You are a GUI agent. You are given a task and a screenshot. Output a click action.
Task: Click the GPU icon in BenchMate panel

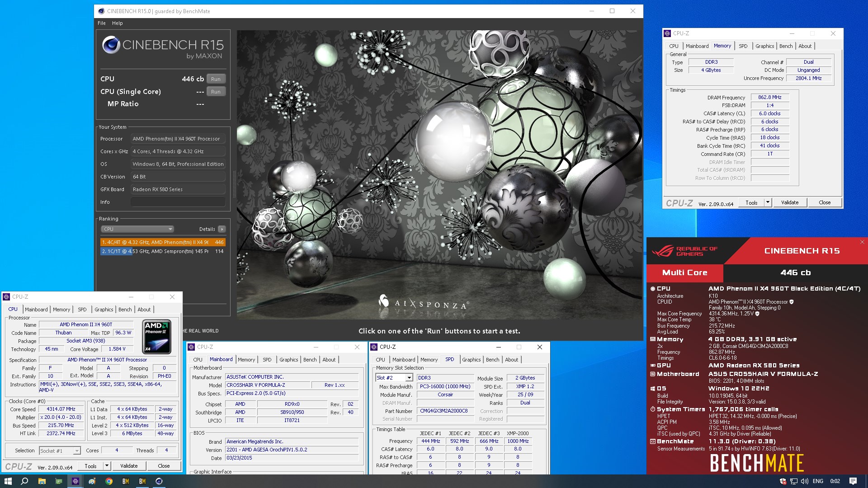653,365
